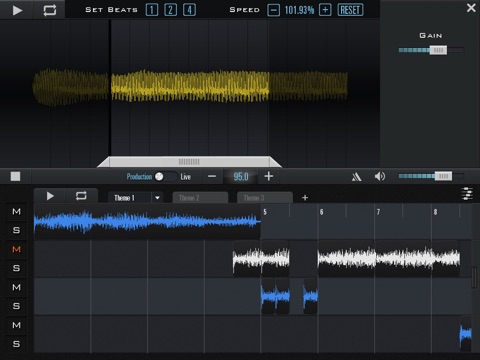Open the mixer sliders icon
The image size is (480, 360).
[467, 194]
